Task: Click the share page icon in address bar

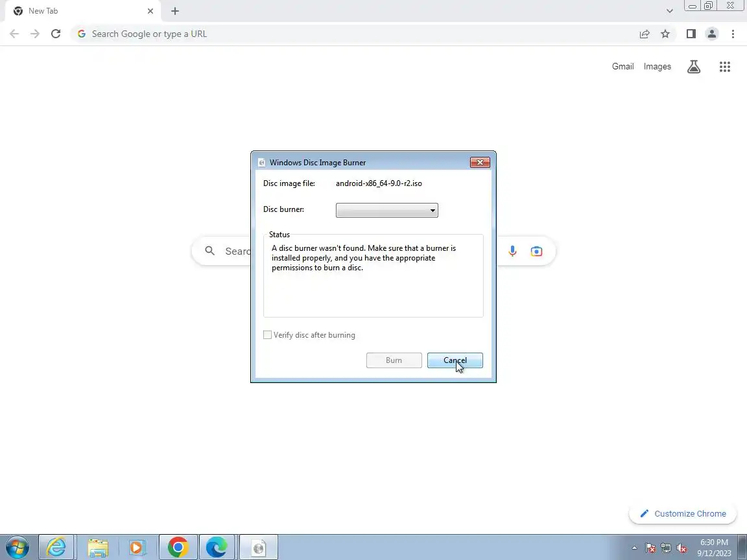Action: (645, 34)
